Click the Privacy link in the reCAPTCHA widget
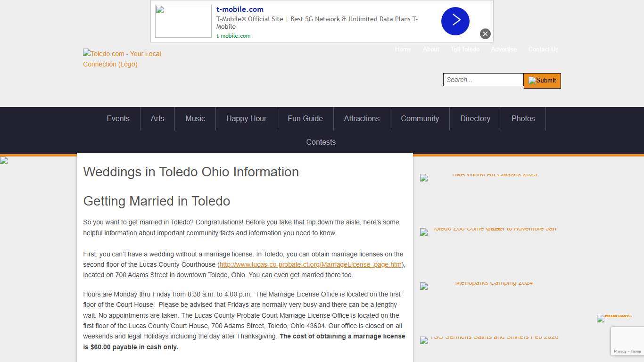 (x=621, y=351)
